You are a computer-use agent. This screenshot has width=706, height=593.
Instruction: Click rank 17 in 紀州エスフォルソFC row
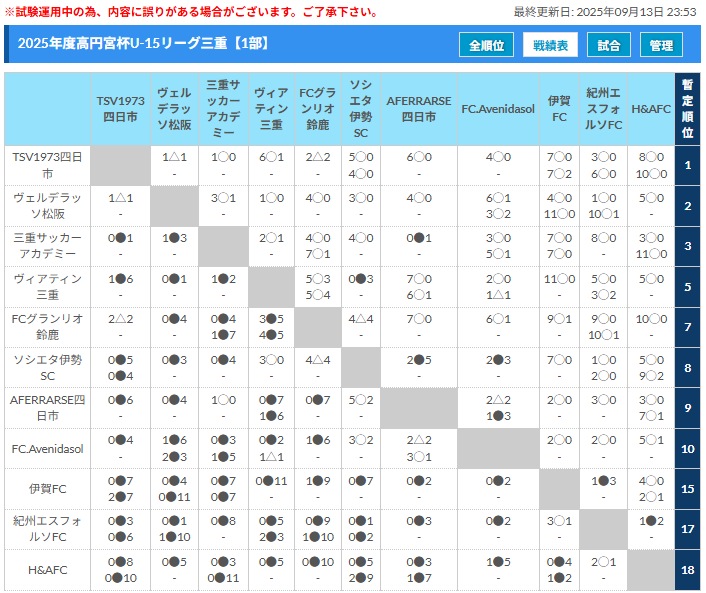click(688, 529)
